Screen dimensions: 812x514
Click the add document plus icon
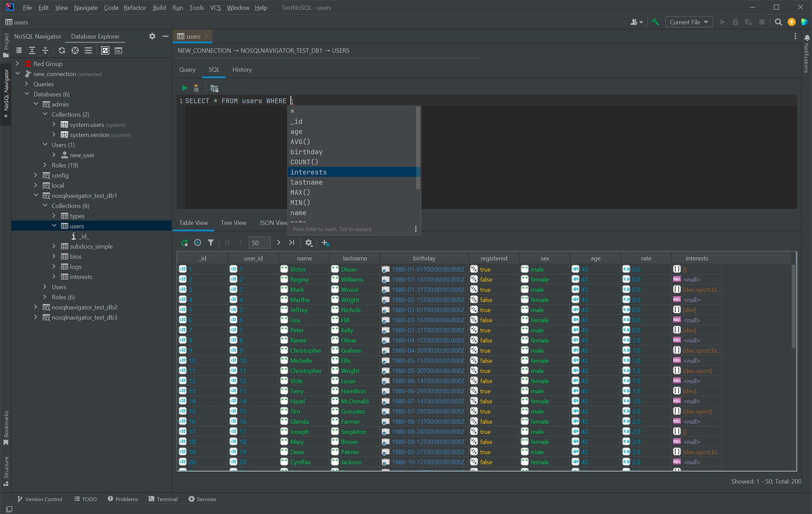click(325, 243)
